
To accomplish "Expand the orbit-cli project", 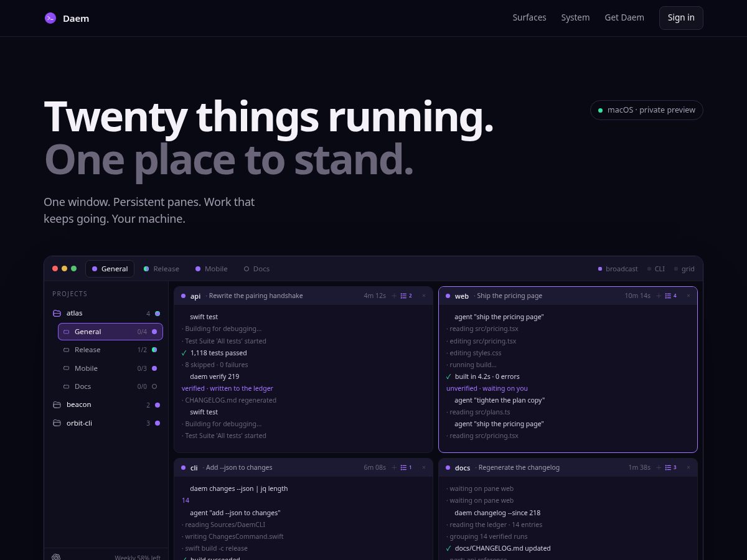I will coord(106,423).
